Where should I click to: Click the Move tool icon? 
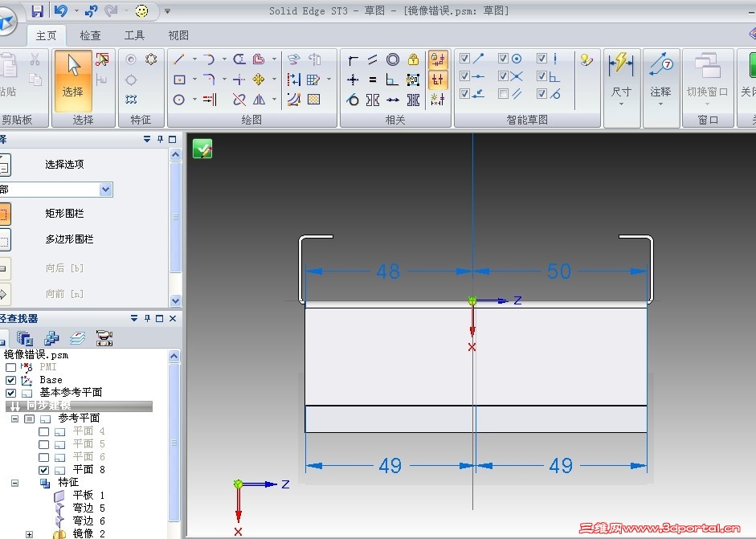pos(259,80)
